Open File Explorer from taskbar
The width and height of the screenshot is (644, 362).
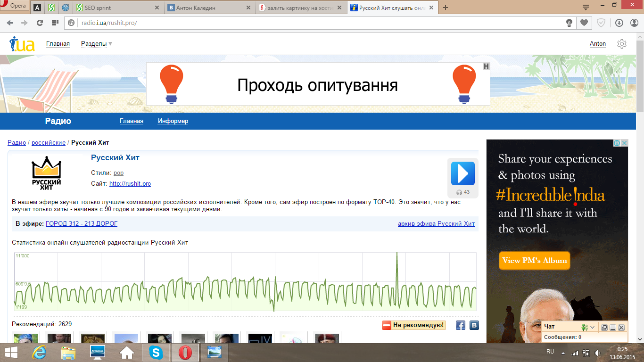[68, 353]
